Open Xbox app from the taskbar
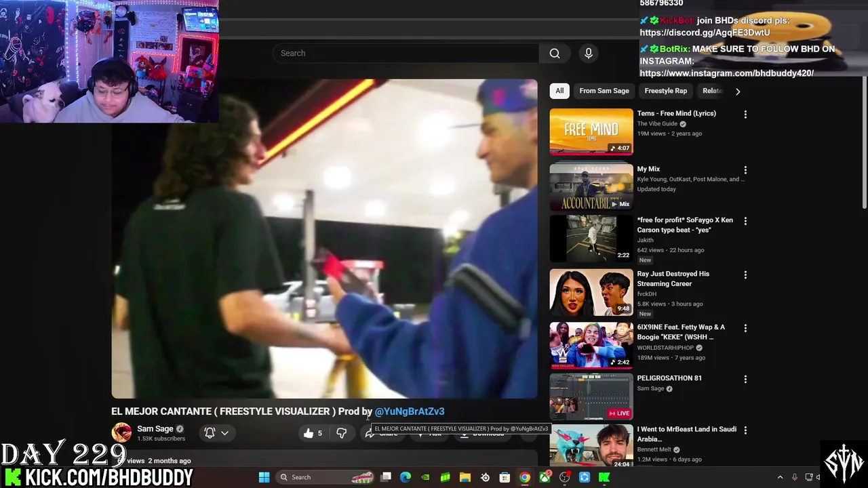868x488 pixels. tap(545, 477)
